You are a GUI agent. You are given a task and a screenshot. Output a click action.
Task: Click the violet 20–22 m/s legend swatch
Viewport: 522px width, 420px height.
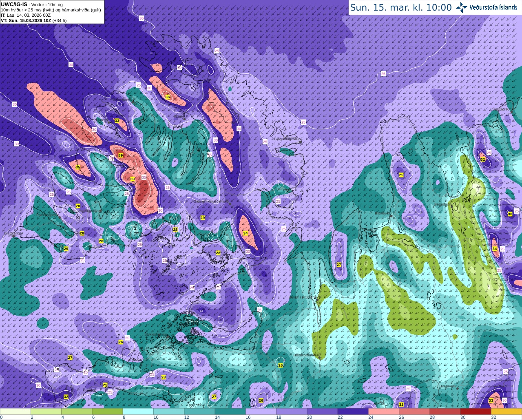322,411
